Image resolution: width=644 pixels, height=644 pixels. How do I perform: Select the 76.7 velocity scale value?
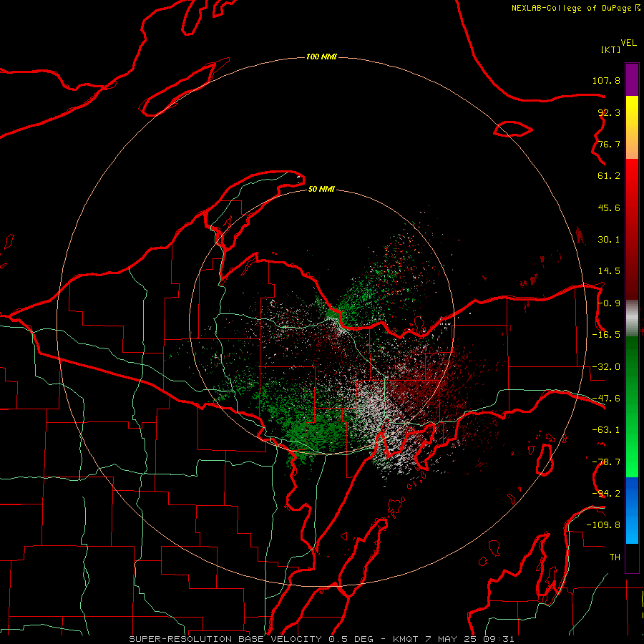(609, 144)
